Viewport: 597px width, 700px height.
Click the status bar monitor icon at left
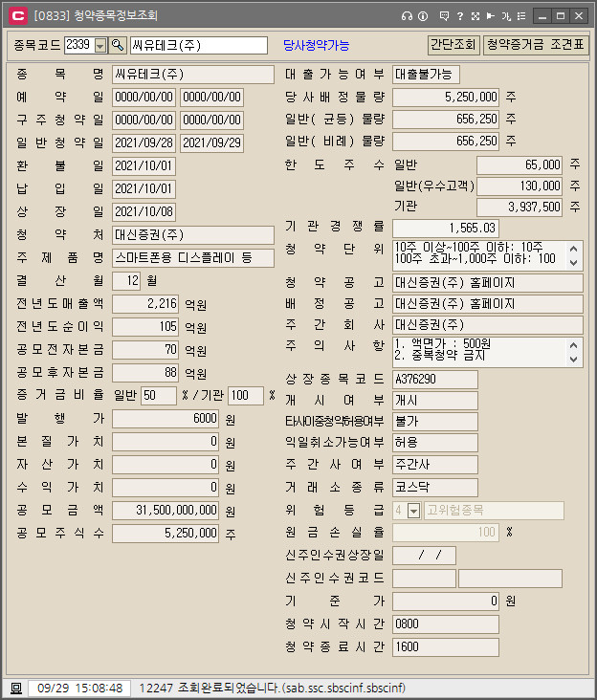click(x=16, y=688)
